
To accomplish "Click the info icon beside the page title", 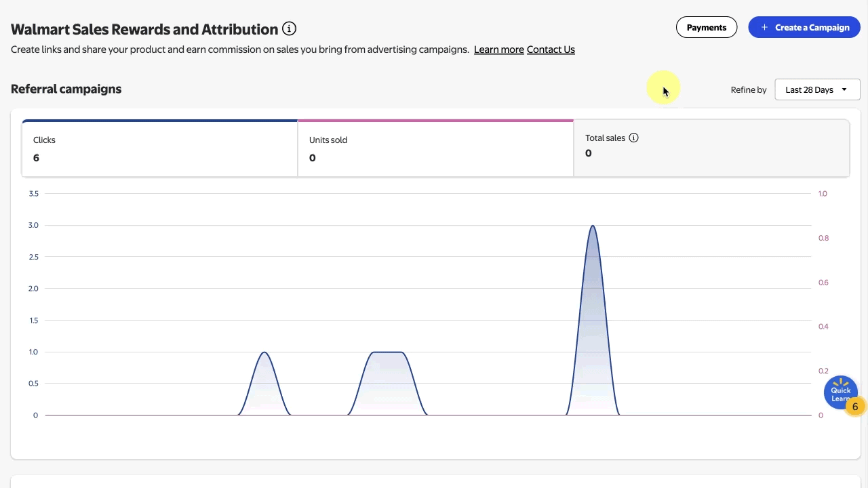I will 290,29.
